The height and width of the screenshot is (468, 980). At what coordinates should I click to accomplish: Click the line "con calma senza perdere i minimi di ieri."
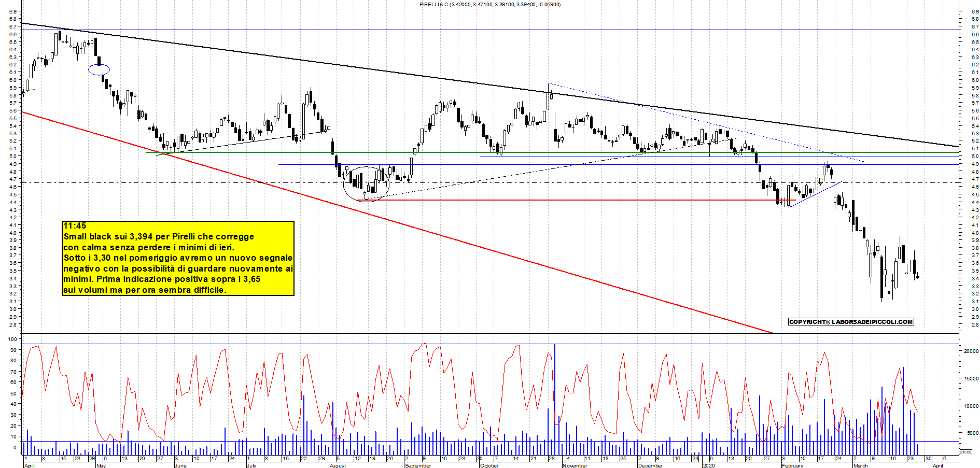click(x=149, y=247)
